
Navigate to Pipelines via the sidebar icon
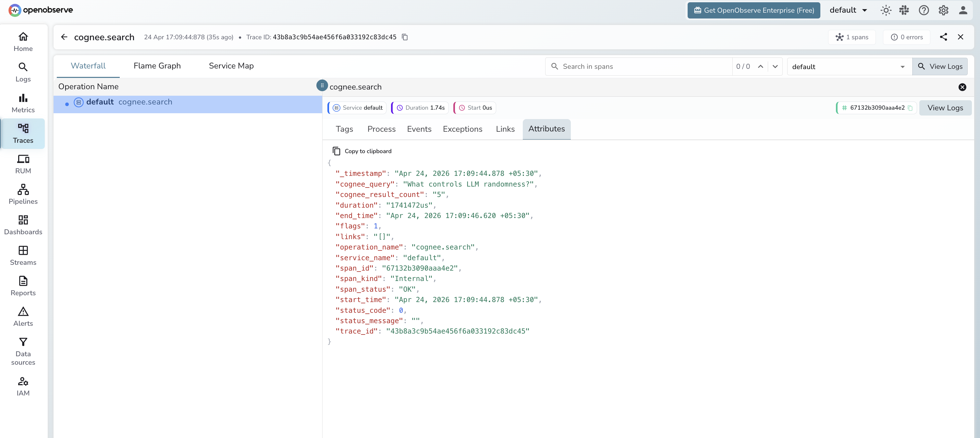(23, 194)
